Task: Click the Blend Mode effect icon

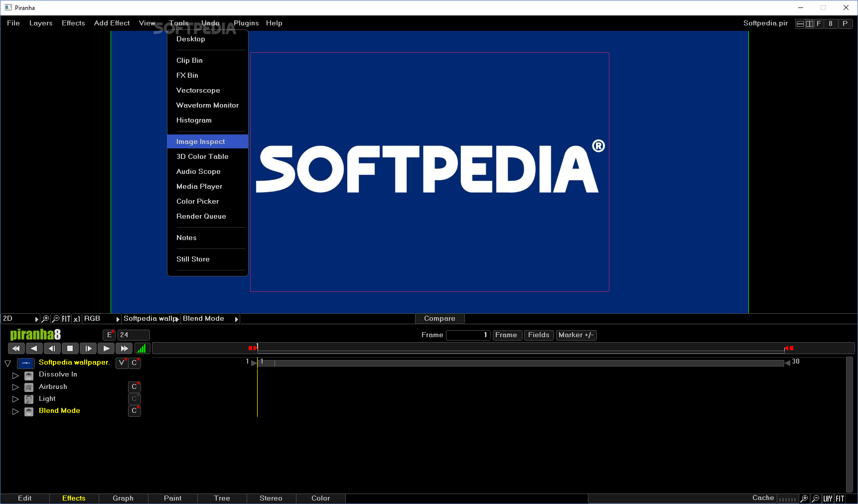Action: (x=29, y=411)
